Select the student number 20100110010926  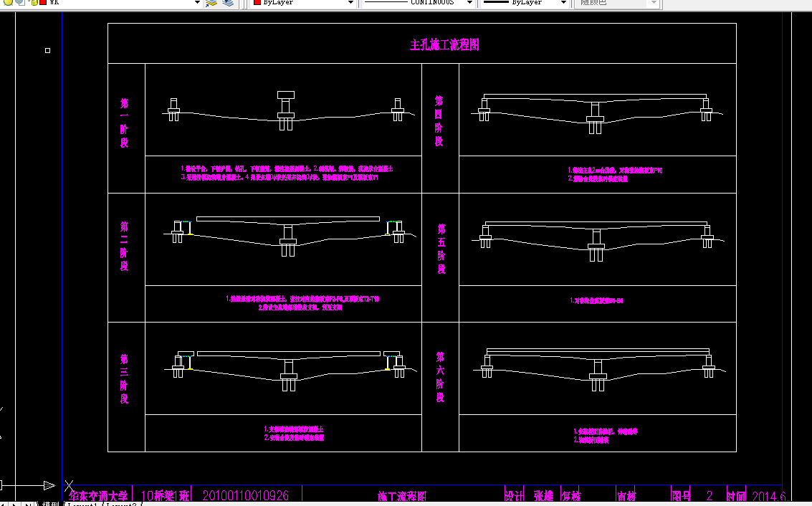click(x=246, y=496)
